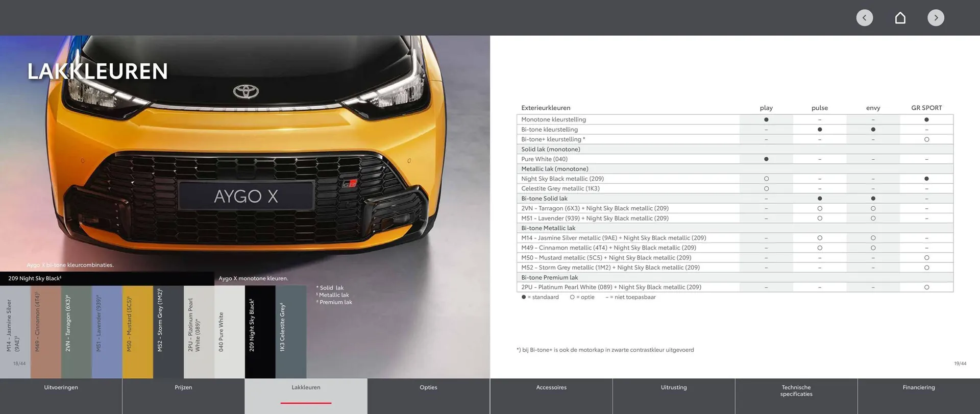The image size is (980, 414).
Task: Open the home icon
Action: point(900,18)
